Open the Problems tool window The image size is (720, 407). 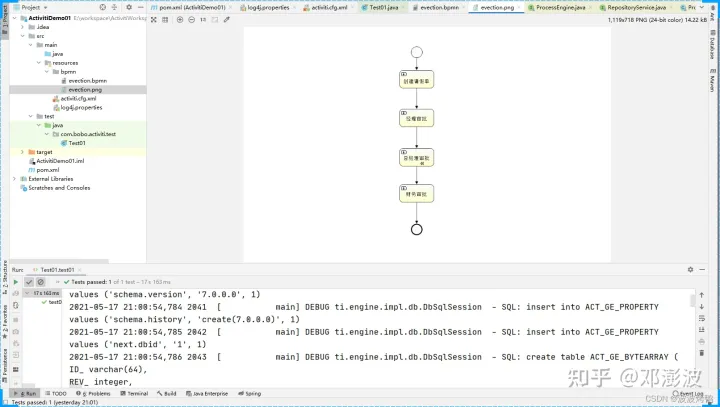pyautogui.click(x=93, y=394)
